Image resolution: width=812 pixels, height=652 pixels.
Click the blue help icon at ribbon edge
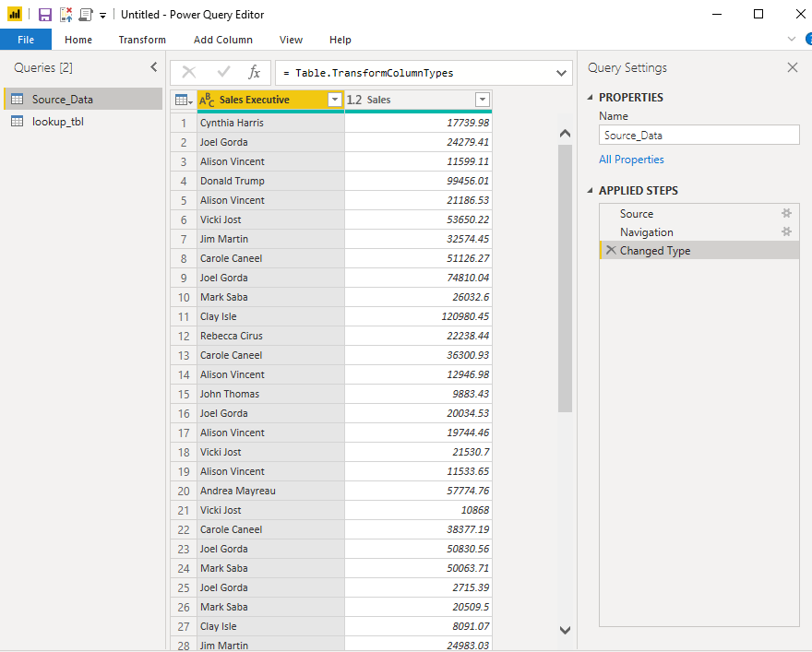coord(809,39)
